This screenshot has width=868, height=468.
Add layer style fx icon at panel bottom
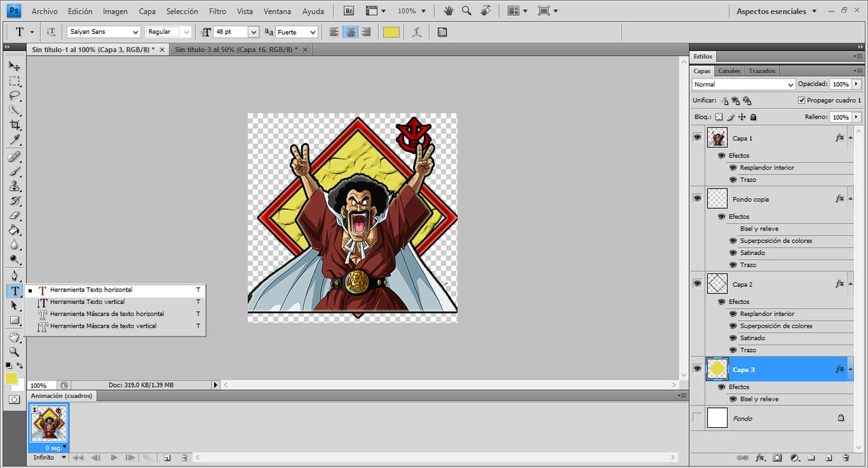click(x=760, y=458)
